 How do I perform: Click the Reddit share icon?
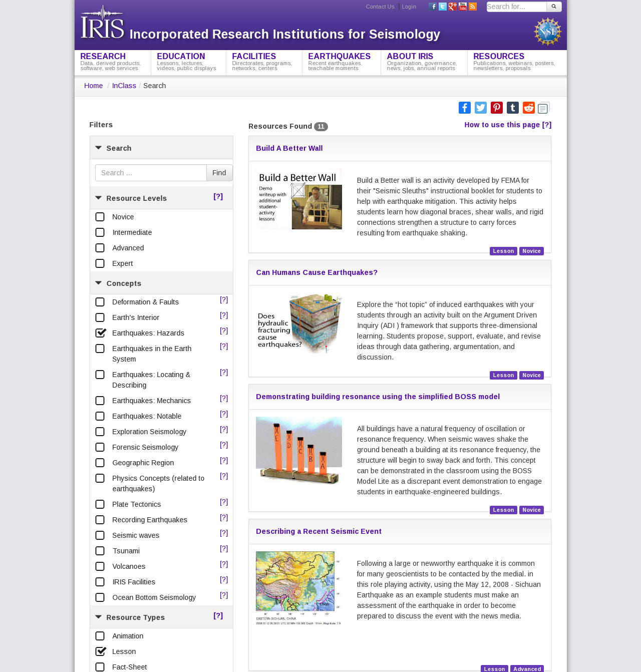pos(528,108)
